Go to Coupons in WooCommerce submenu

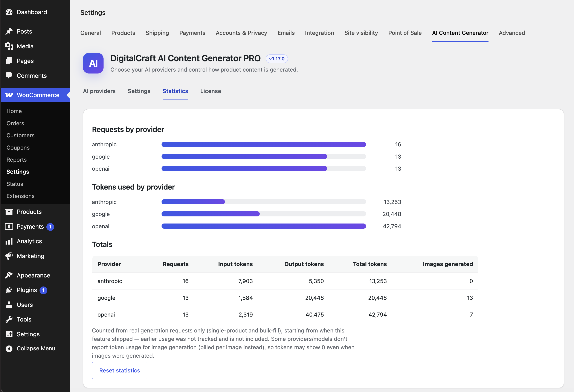18,148
